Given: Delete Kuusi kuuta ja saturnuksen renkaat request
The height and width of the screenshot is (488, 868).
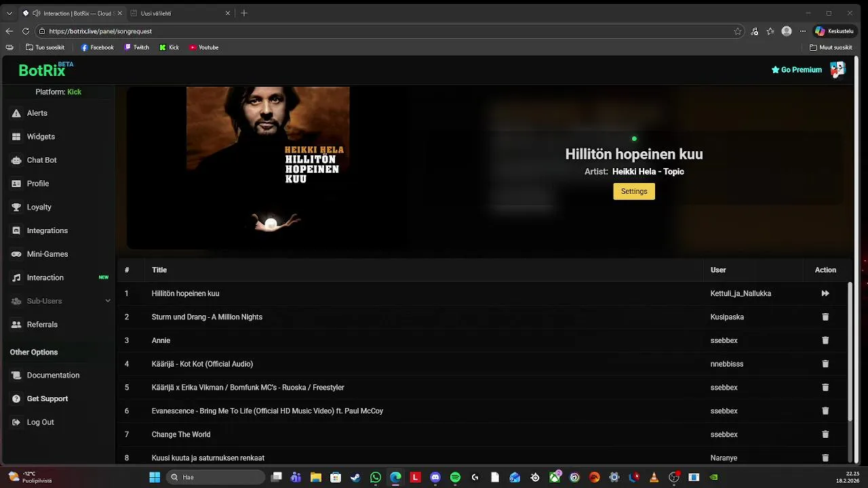Looking at the screenshot, I should click(x=825, y=458).
